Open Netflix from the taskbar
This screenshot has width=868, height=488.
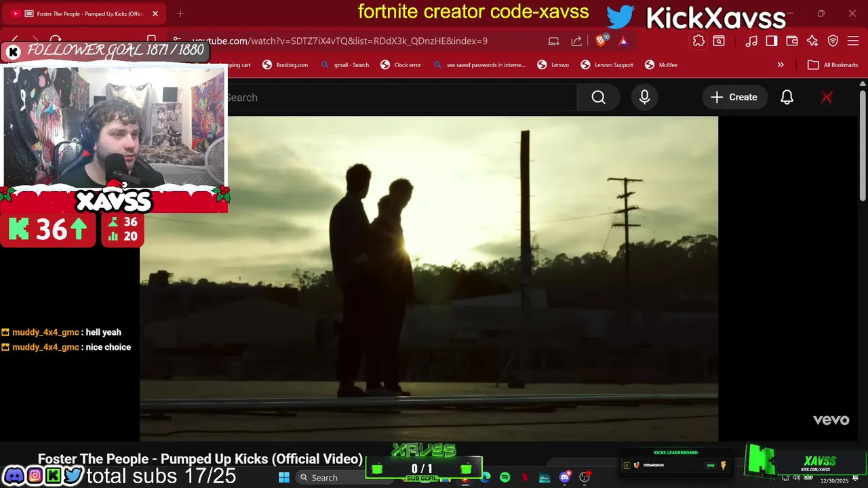coord(525,478)
